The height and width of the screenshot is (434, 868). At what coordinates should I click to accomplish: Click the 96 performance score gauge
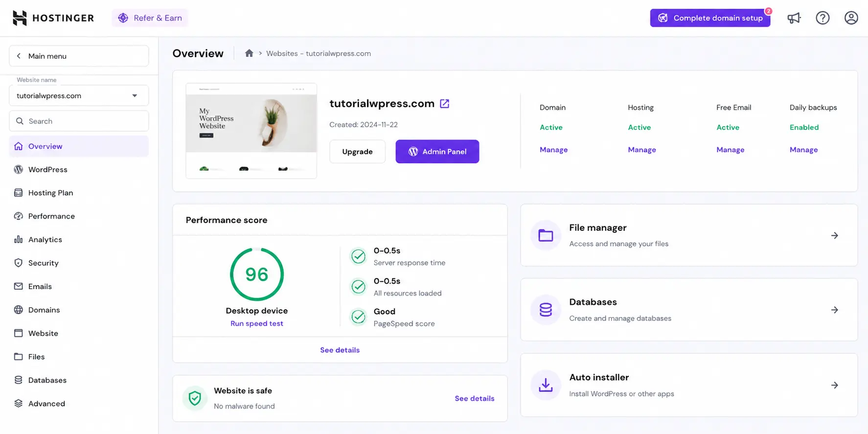pyautogui.click(x=257, y=274)
